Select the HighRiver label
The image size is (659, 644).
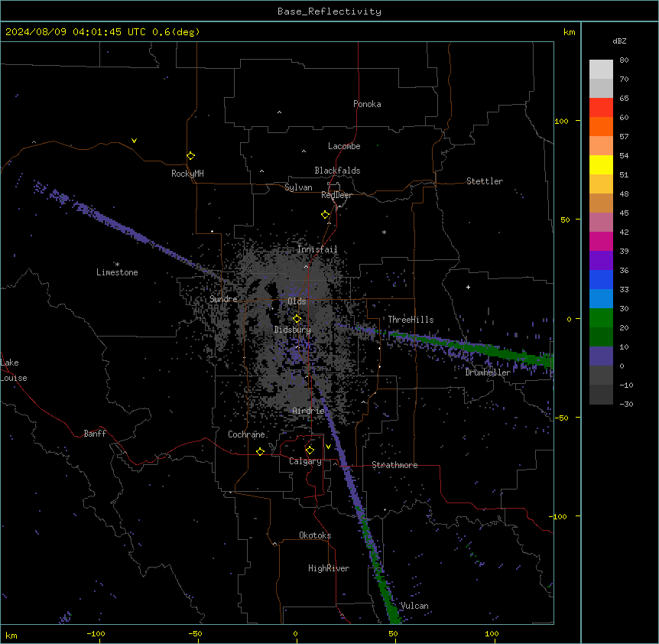[329, 568]
